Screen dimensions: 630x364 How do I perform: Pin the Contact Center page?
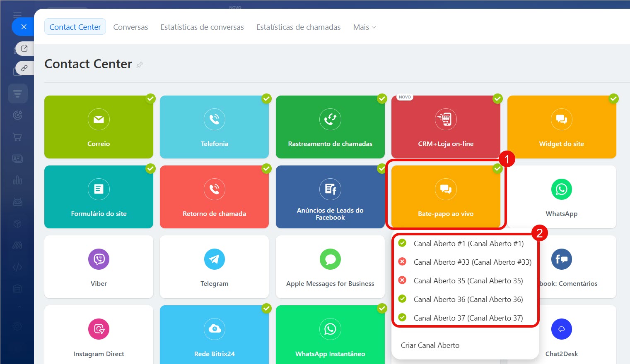[x=140, y=65]
